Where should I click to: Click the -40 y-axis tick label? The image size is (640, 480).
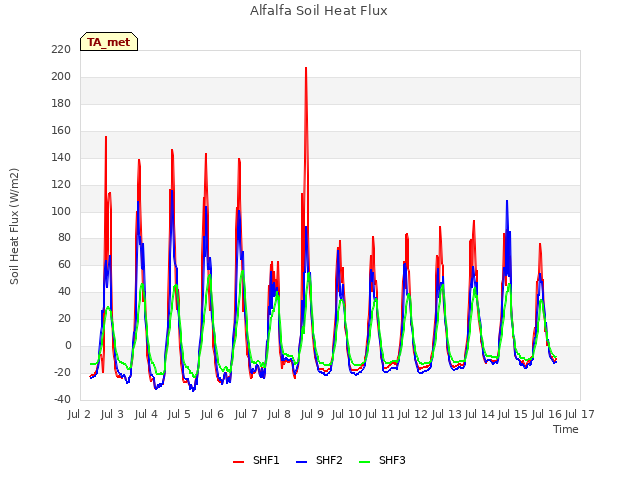[x=62, y=399]
